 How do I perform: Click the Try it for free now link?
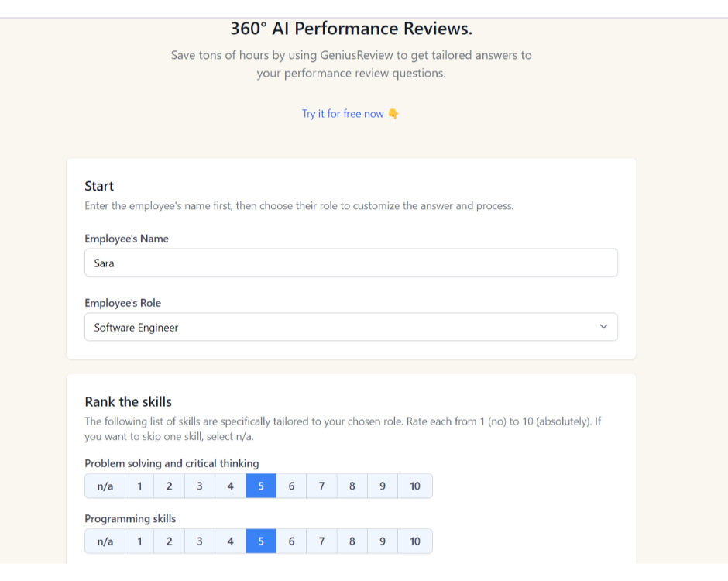pyautogui.click(x=342, y=114)
